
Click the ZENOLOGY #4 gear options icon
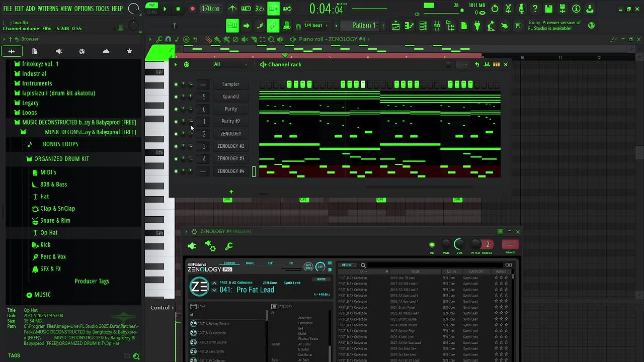tap(194, 232)
